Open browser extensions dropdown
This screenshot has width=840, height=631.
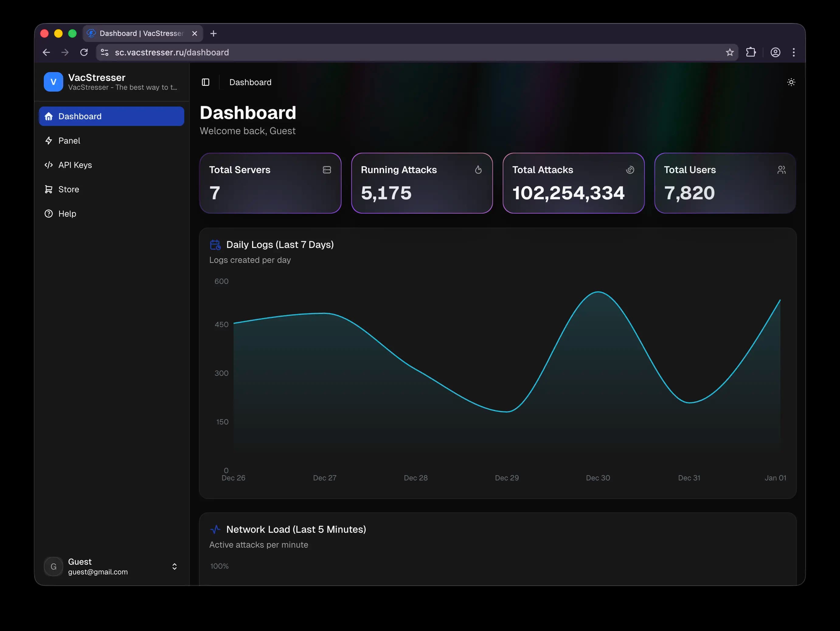click(x=751, y=52)
